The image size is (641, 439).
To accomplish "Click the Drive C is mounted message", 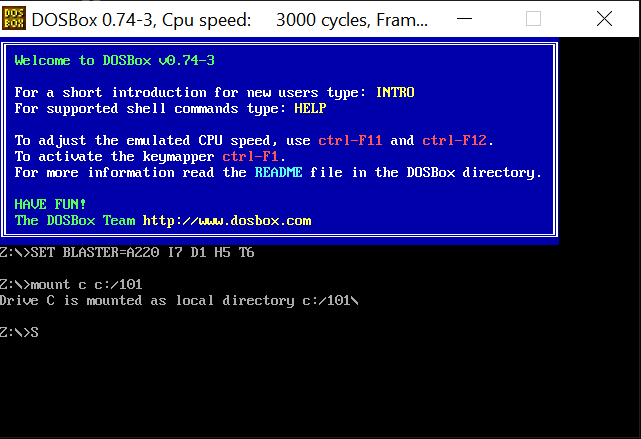I will click(x=179, y=301).
